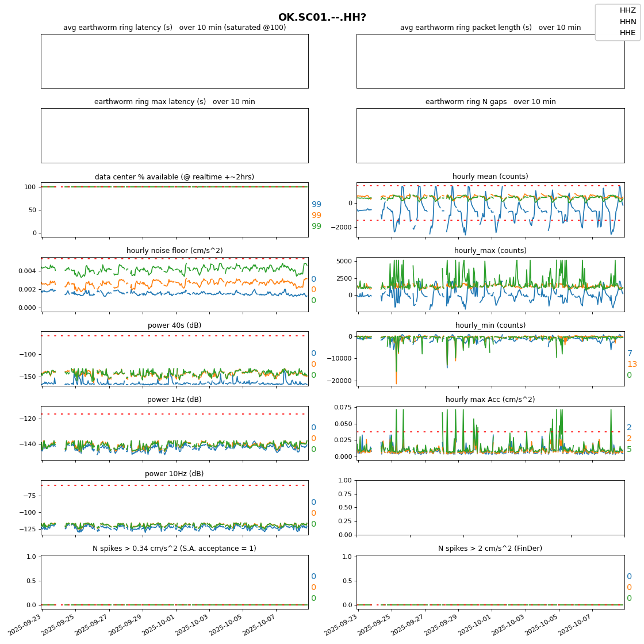Click the N spikes > 2 cm/s^2 (FinDer) title

point(490,549)
